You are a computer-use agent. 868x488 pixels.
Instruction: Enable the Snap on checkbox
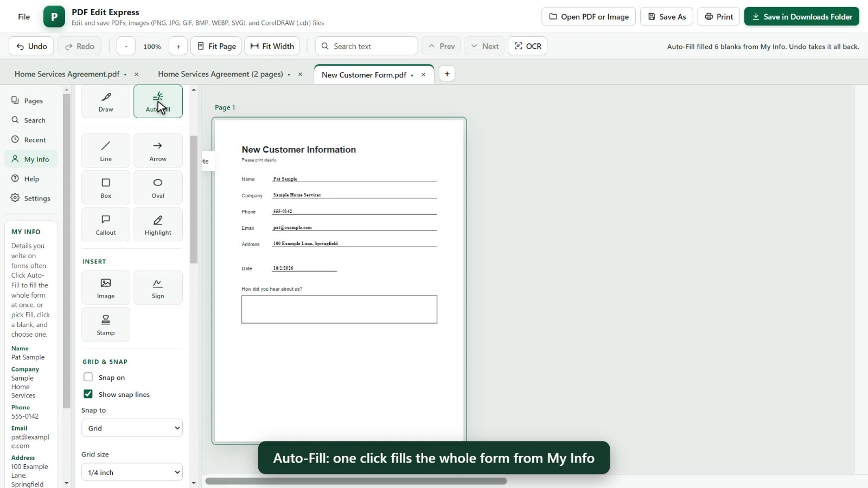(x=88, y=377)
